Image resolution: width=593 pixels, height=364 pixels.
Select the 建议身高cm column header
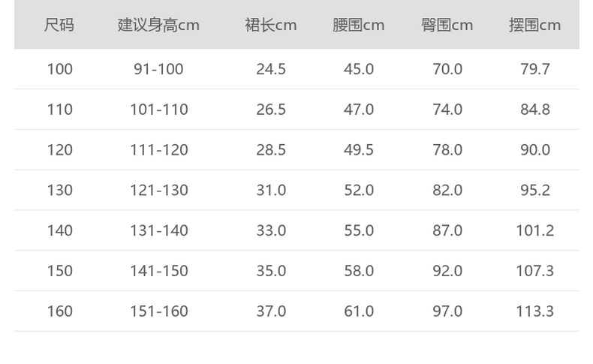158,25
